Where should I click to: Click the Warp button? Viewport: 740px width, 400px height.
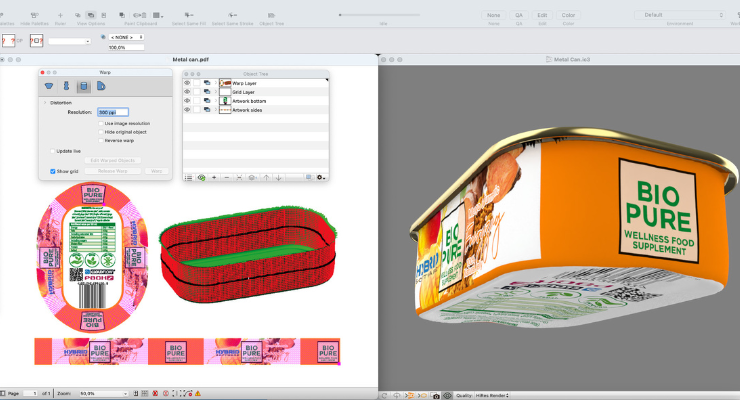click(x=156, y=172)
